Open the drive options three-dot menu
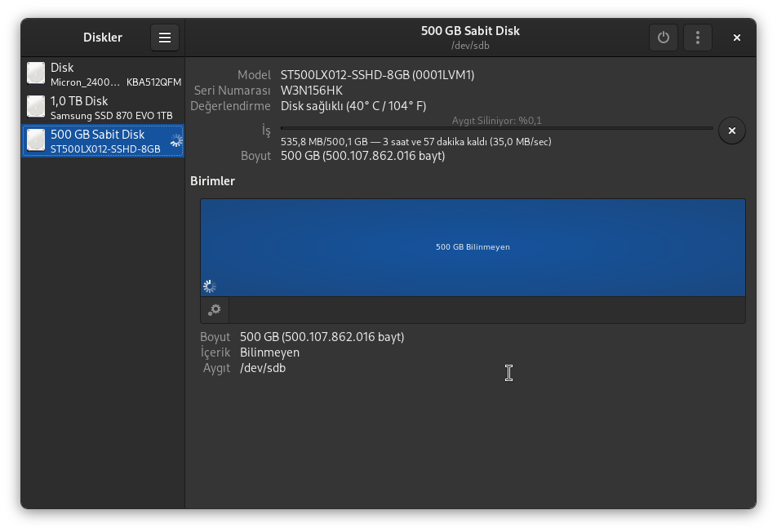 click(x=697, y=38)
